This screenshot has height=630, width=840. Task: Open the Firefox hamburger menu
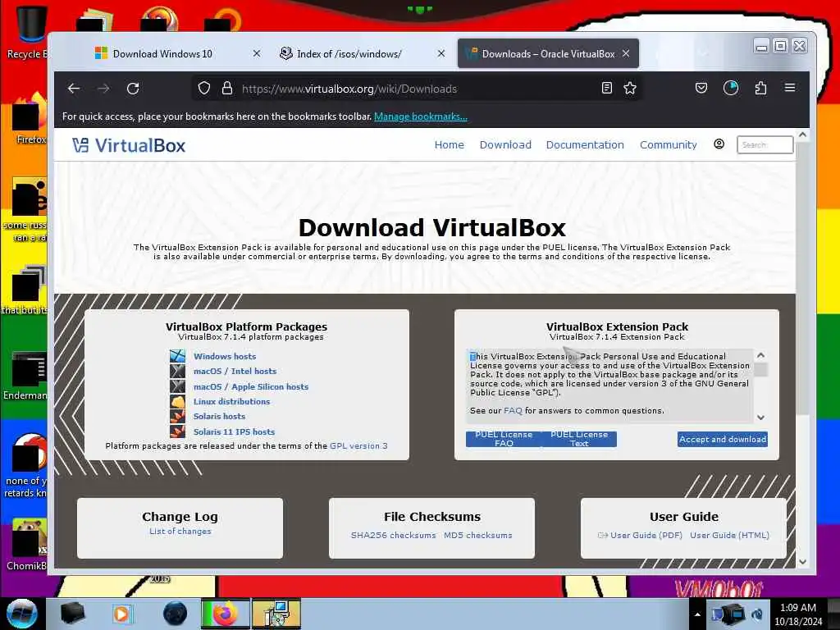click(x=790, y=87)
